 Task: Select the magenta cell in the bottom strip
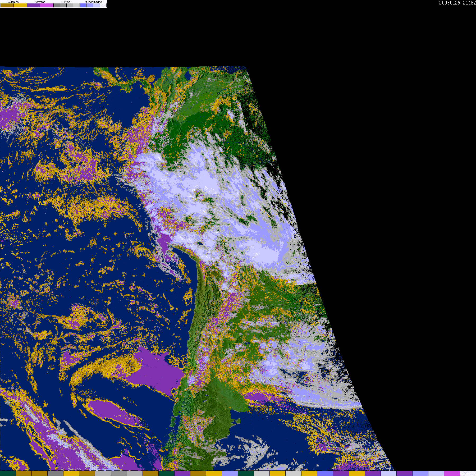tap(452, 473)
